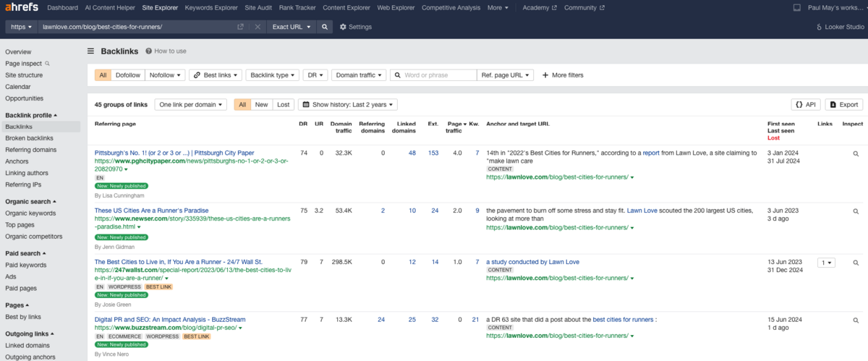Open Domain traffic filter dropdown
This screenshot has height=361, width=868.
pos(359,75)
